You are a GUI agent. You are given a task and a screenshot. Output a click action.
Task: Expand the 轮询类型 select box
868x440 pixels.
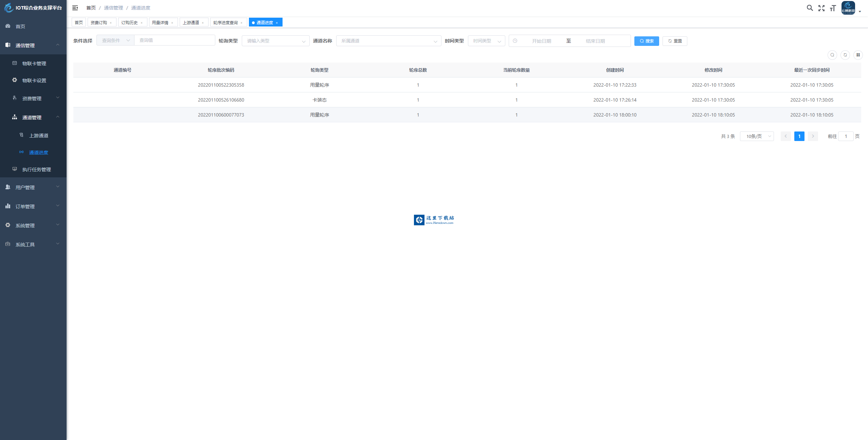(275, 41)
